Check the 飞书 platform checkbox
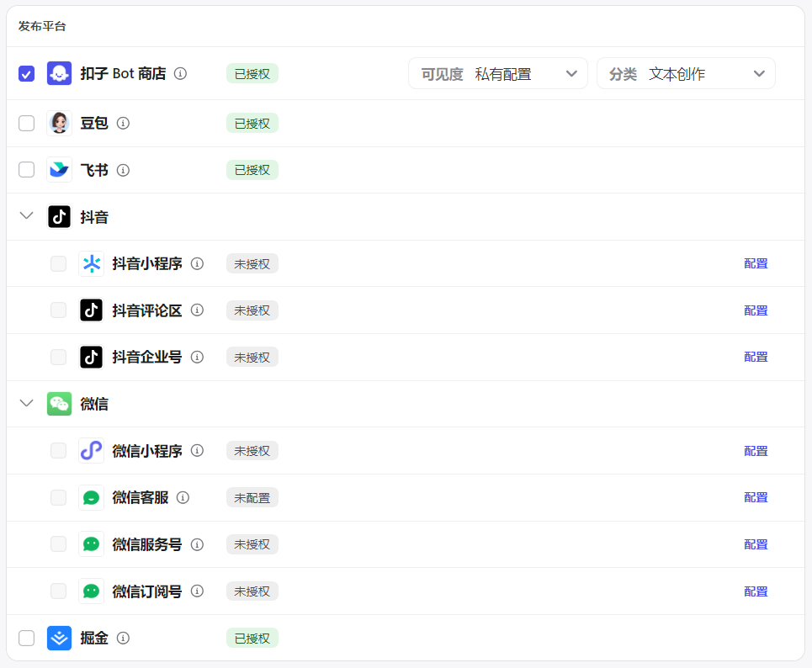The image size is (812, 668). (26, 170)
